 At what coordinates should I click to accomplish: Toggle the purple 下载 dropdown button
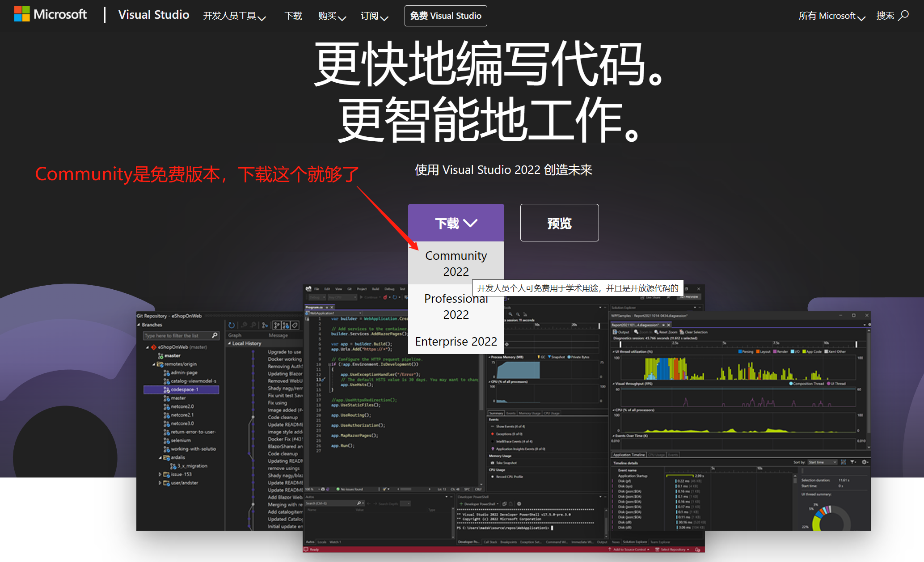coord(456,223)
